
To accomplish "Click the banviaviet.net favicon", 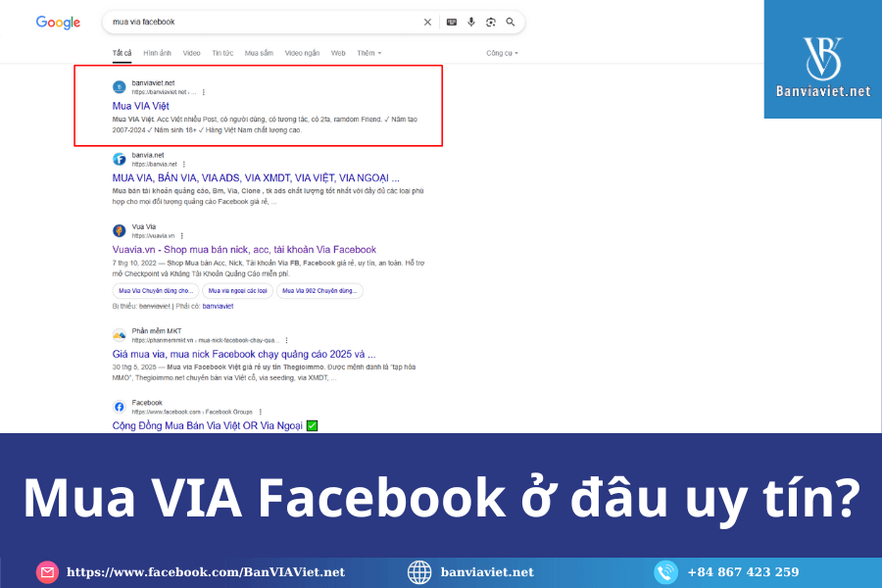I will 120,87.
